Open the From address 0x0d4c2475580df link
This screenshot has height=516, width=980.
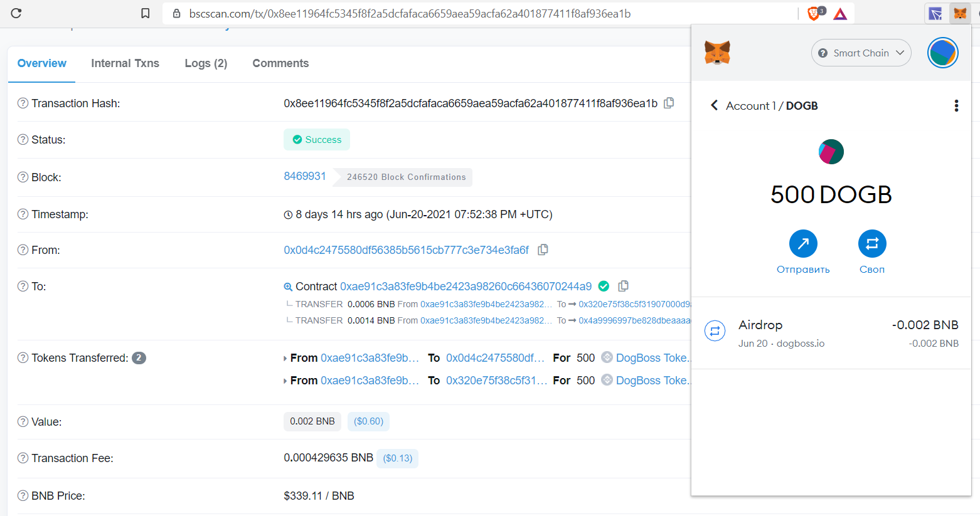[x=406, y=250]
